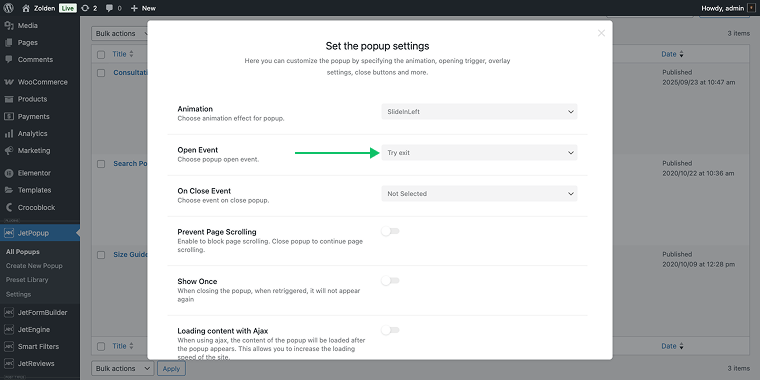Click the Comments icon in the sidebar

coord(9,59)
